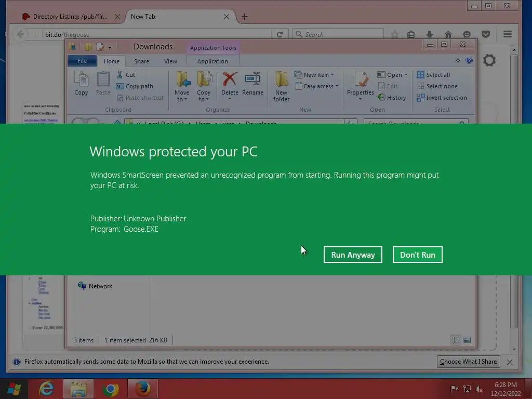Switch to the Home ribbon tab
532x399 pixels.
pyautogui.click(x=112, y=61)
